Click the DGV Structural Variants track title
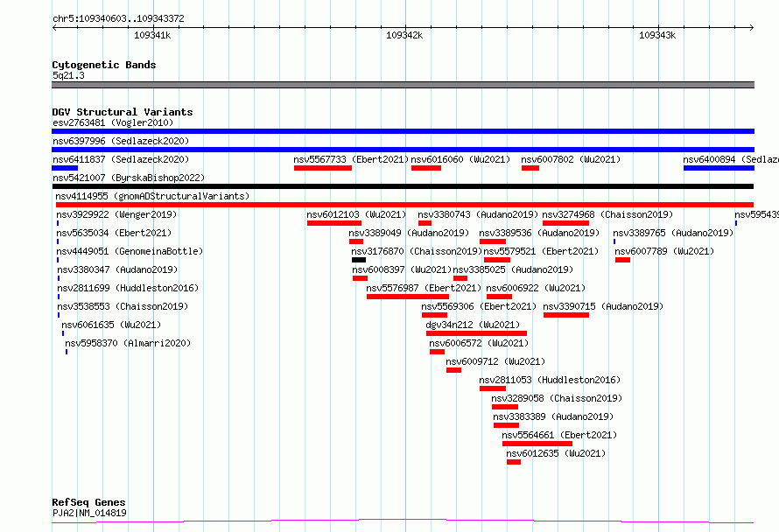Screen dimensions: 779x532 coord(123,112)
